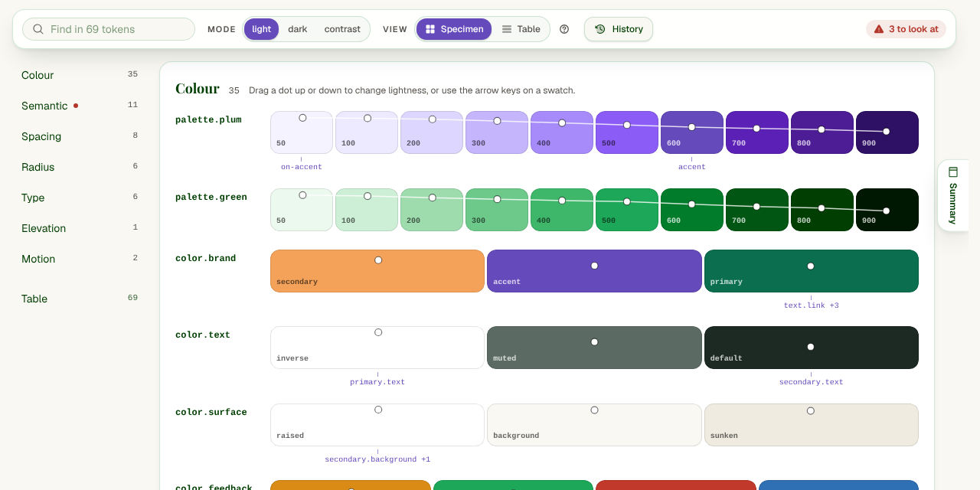This screenshot has width=980, height=490.
Task: Focus the Find in 69 tokens field
Action: pos(109,29)
